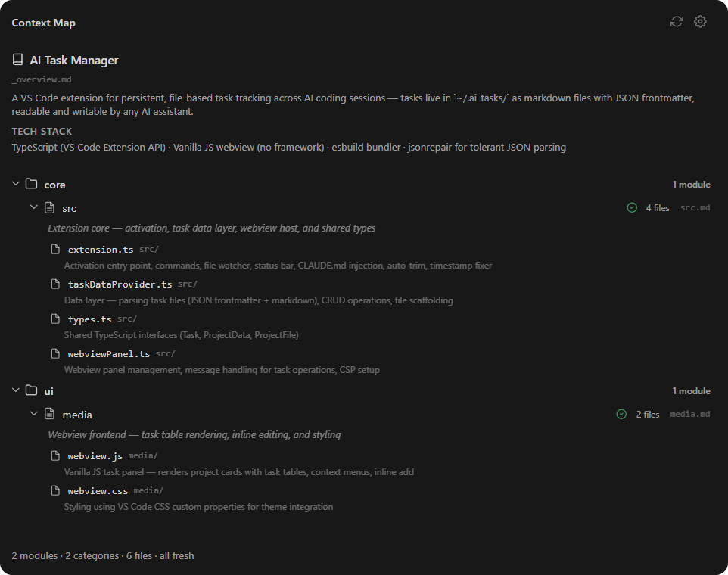The height and width of the screenshot is (575, 728).
Task: Click the refresh icon in the header
Action: tap(676, 21)
